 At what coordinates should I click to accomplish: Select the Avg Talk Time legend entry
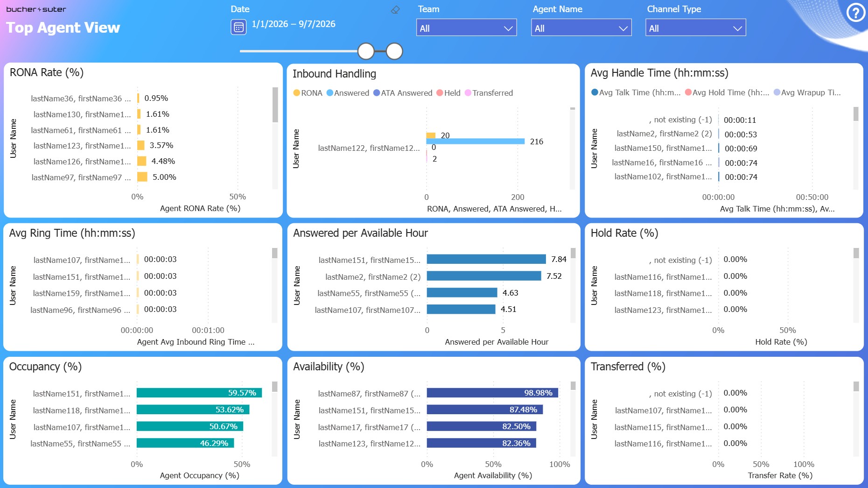click(636, 92)
